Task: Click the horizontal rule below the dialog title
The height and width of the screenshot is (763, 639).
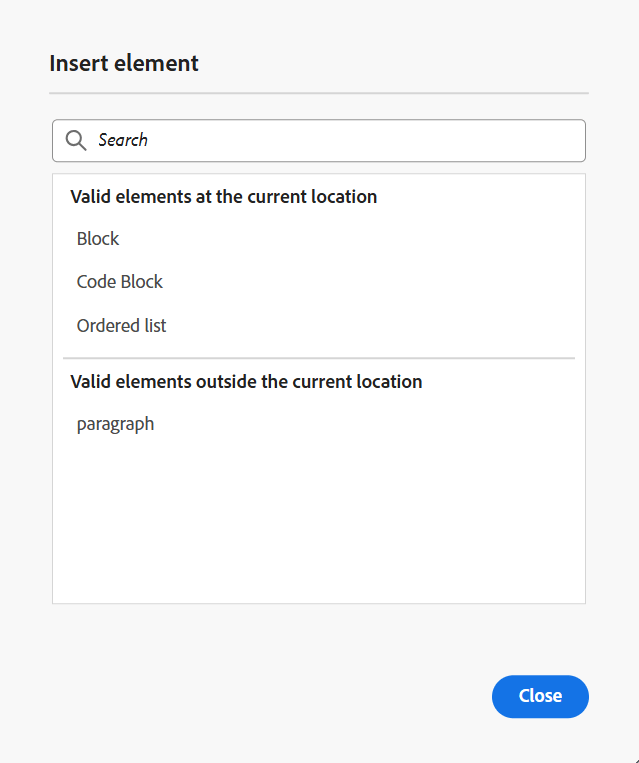Action: click(318, 93)
